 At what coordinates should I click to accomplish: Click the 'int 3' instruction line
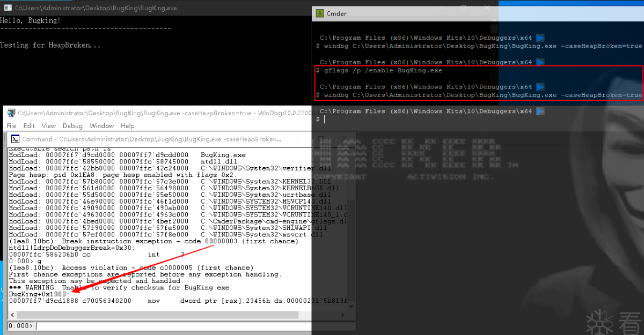click(97, 255)
